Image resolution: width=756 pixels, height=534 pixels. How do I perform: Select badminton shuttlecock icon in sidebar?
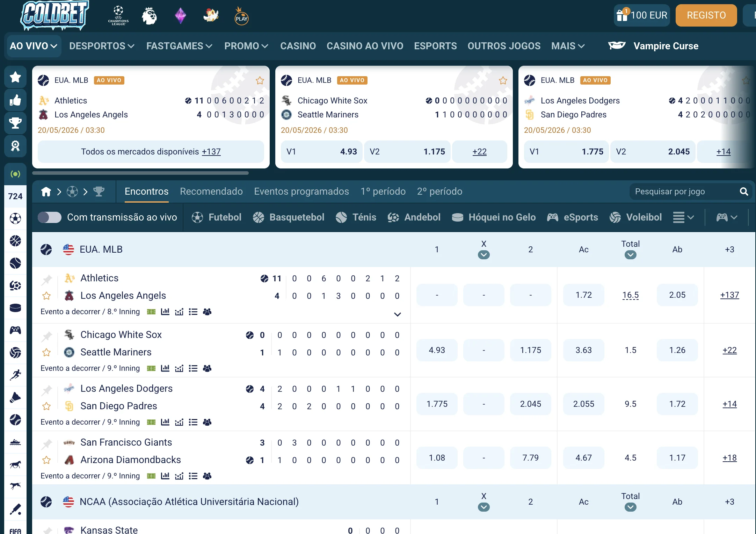pos(15,397)
